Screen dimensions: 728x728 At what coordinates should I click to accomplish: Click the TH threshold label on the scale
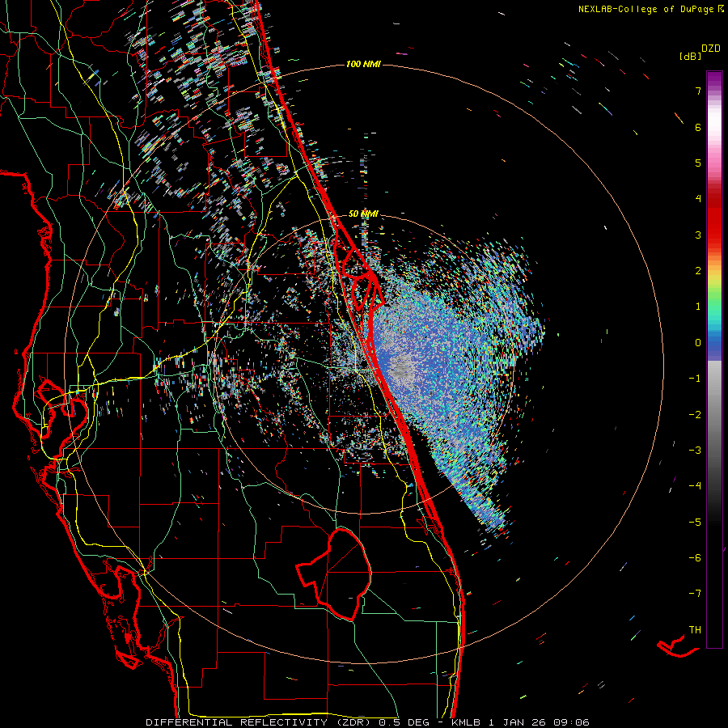click(x=695, y=629)
